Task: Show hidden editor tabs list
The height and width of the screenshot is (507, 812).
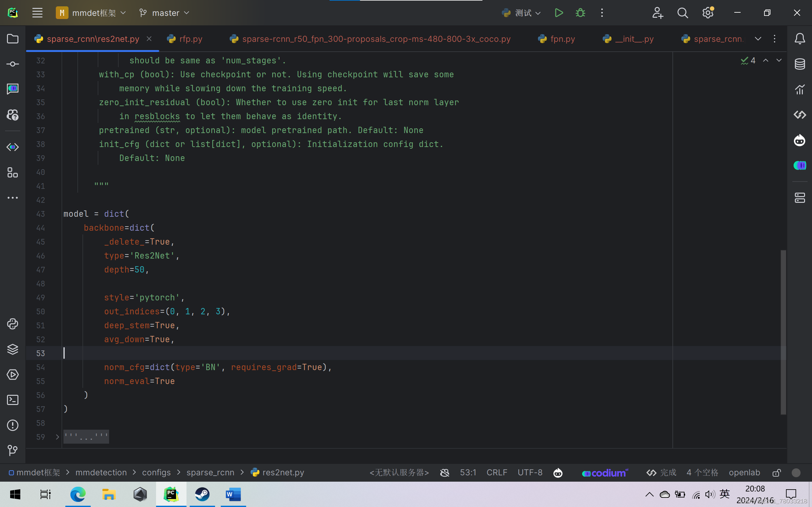Action: pyautogui.click(x=758, y=39)
